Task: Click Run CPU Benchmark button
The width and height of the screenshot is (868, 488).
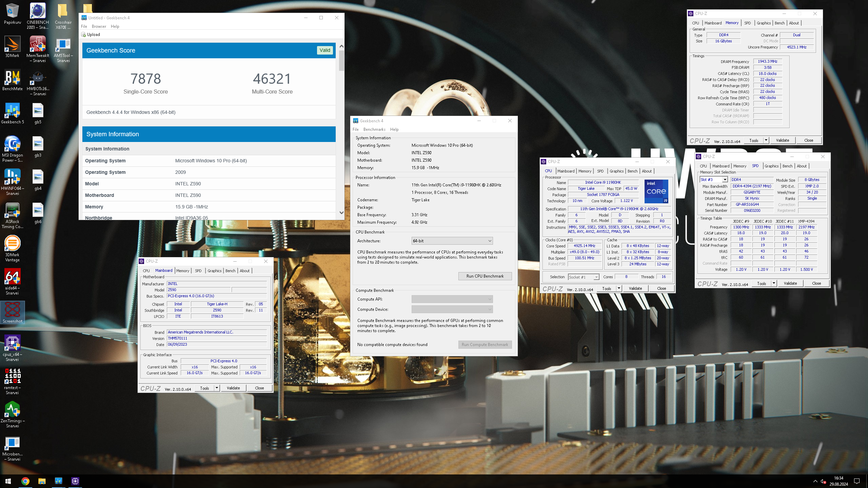Action: [x=485, y=276]
